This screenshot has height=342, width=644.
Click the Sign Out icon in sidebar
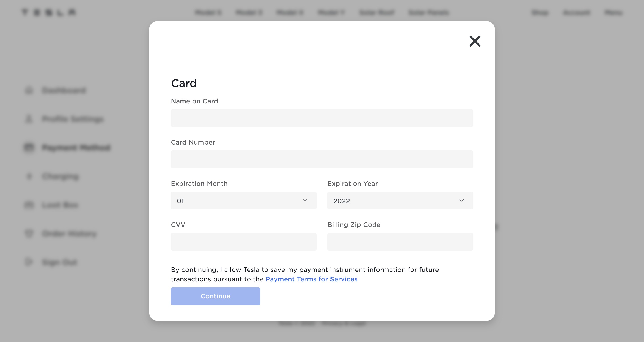[x=29, y=262]
